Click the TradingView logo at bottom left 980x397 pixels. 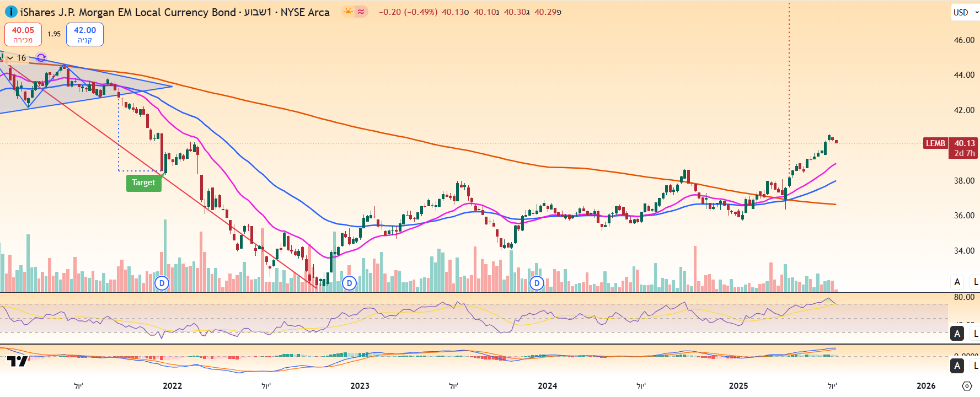[x=17, y=361]
